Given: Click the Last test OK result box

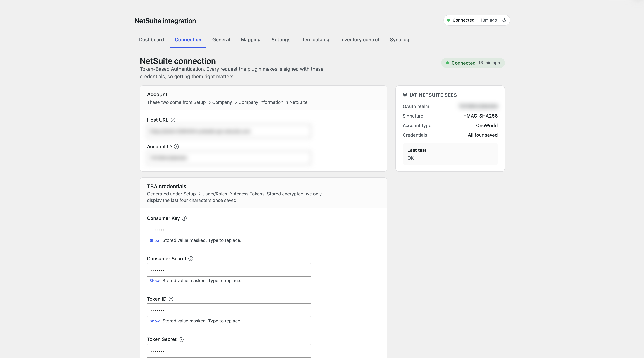Looking at the screenshot, I should tap(450, 154).
